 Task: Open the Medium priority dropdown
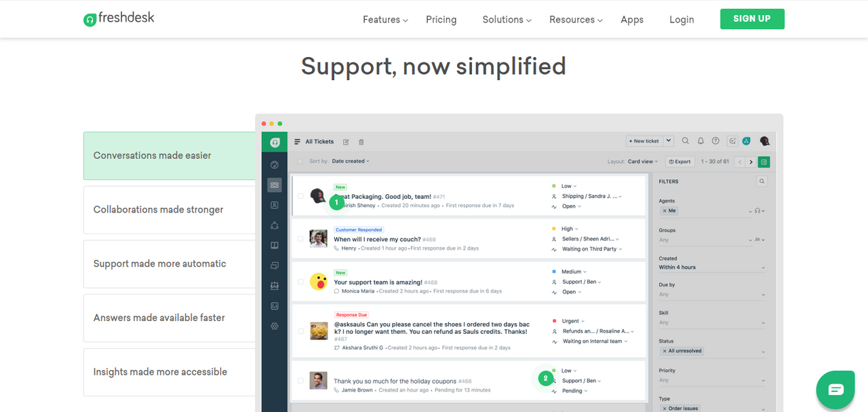[574, 271]
